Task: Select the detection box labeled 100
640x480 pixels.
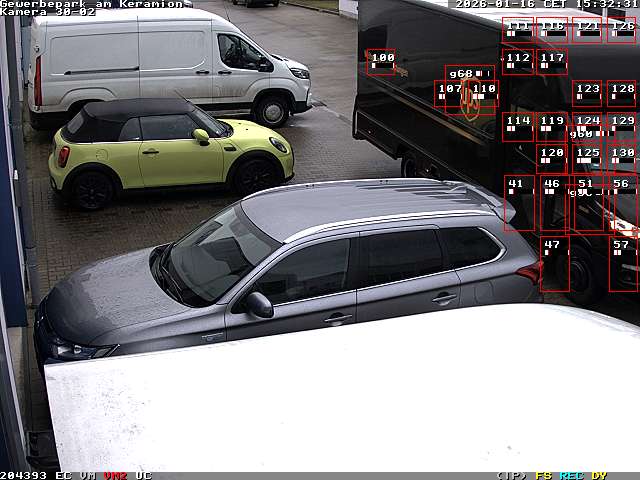Action: tap(381, 62)
